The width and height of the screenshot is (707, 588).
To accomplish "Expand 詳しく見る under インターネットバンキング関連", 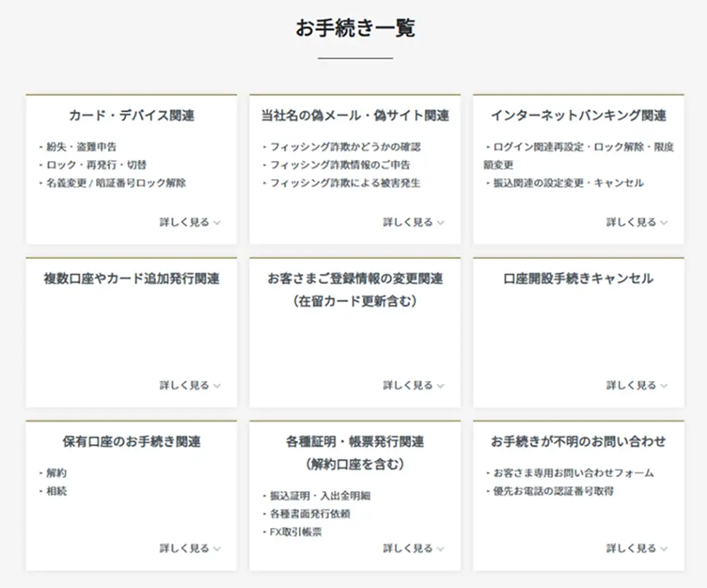I will (x=636, y=222).
